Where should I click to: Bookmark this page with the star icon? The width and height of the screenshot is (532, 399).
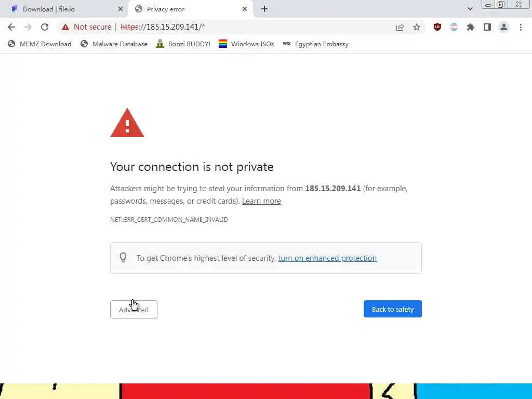point(417,27)
